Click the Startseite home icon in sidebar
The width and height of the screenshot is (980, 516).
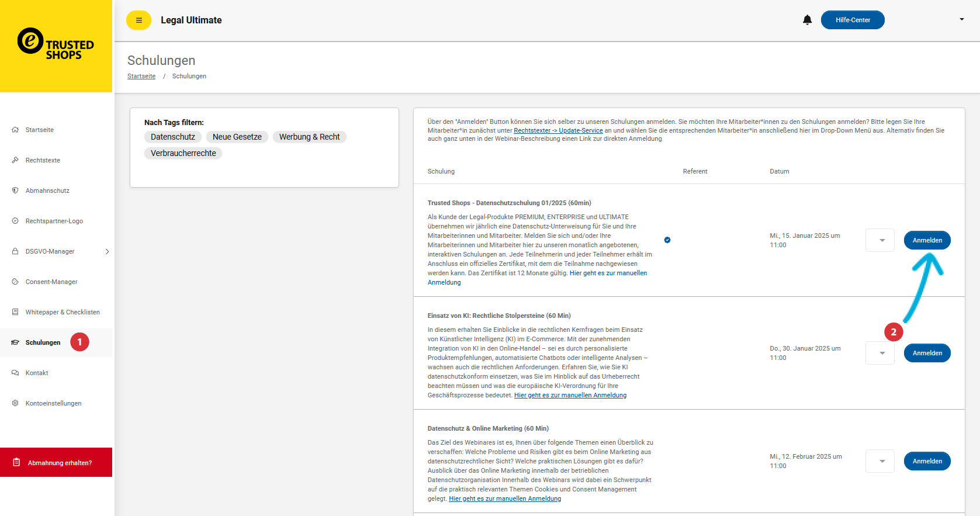(x=15, y=130)
